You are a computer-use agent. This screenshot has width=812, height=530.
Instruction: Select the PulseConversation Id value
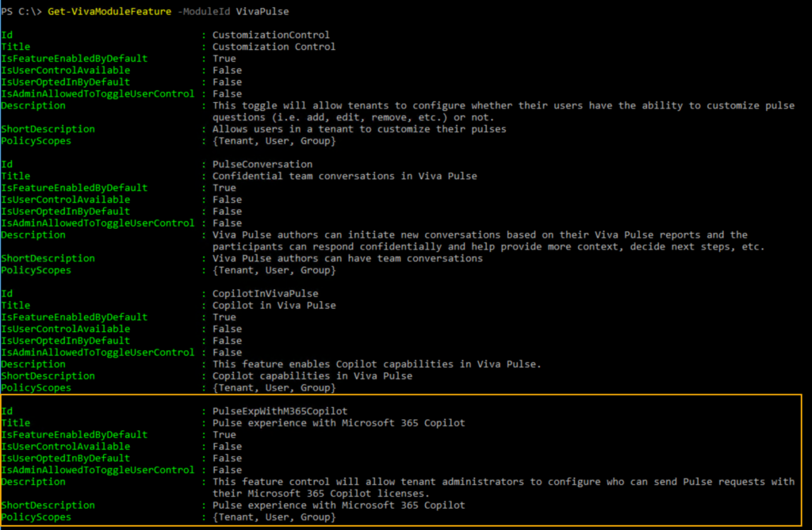(x=262, y=164)
